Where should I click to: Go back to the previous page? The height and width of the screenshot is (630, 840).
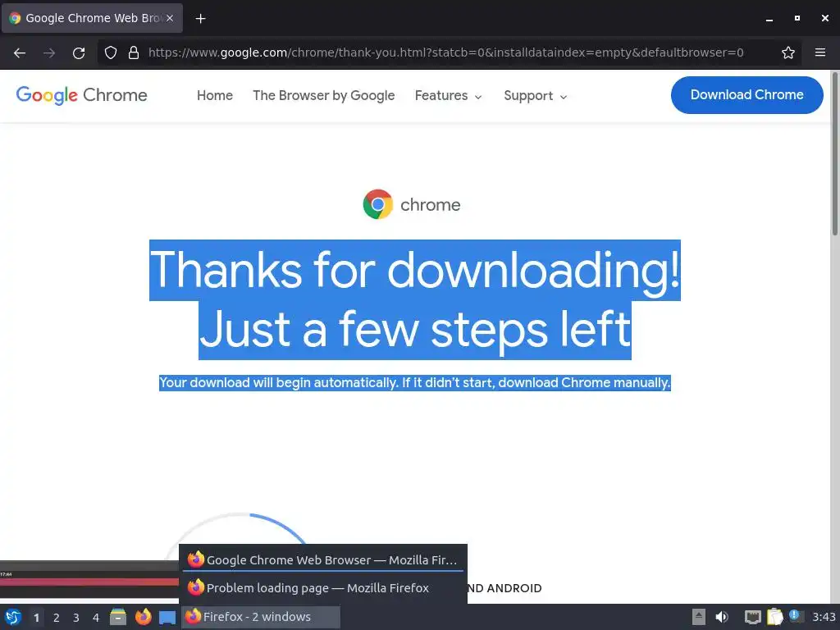pyautogui.click(x=20, y=52)
